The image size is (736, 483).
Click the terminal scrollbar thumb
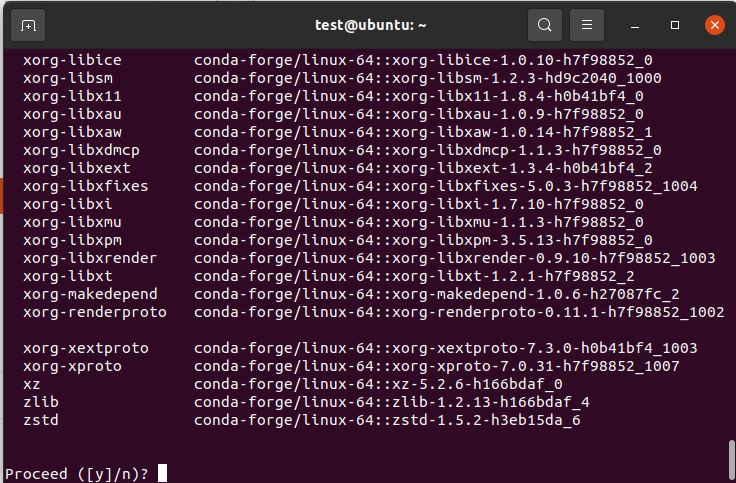(x=730, y=460)
